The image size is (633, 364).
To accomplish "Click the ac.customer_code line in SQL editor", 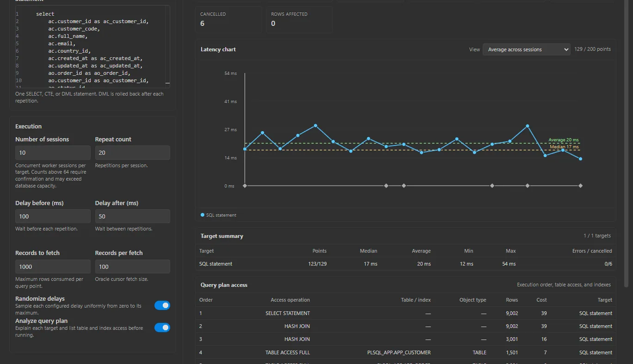I will coord(74,29).
